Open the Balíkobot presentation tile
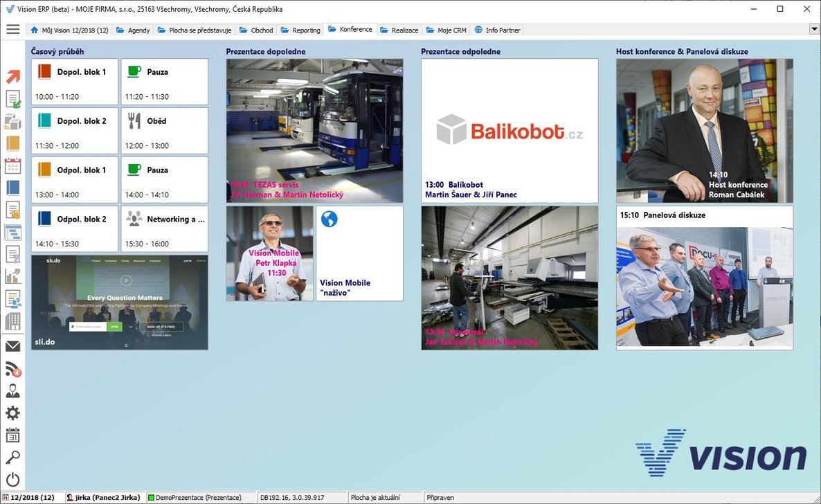Viewport: 821px width, 504px height. (x=509, y=130)
